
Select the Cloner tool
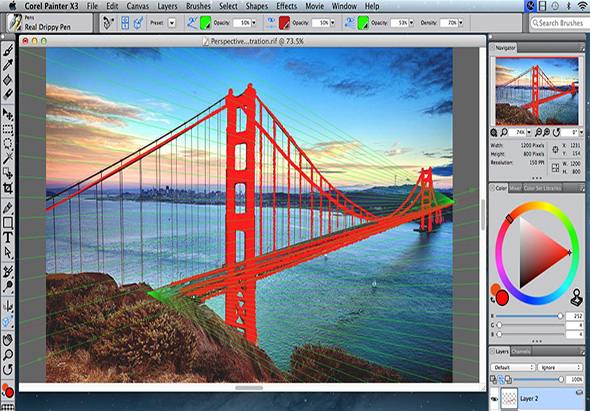8,272
